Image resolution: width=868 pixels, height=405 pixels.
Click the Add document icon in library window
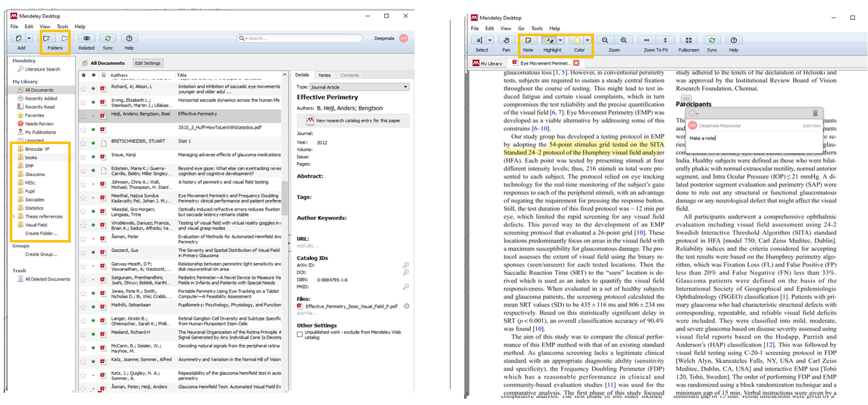18,39
